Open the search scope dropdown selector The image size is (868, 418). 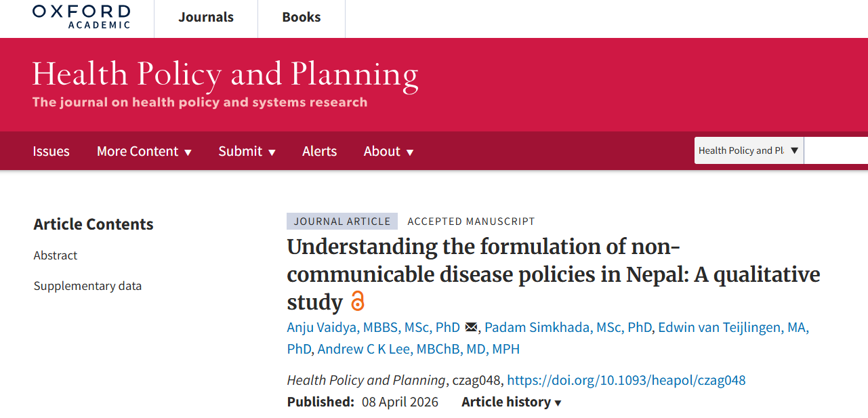click(x=749, y=150)
